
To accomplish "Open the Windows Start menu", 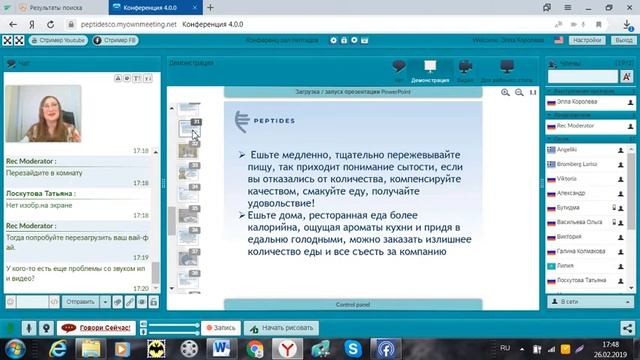I will pyautogui.click(x=15, y=349).
